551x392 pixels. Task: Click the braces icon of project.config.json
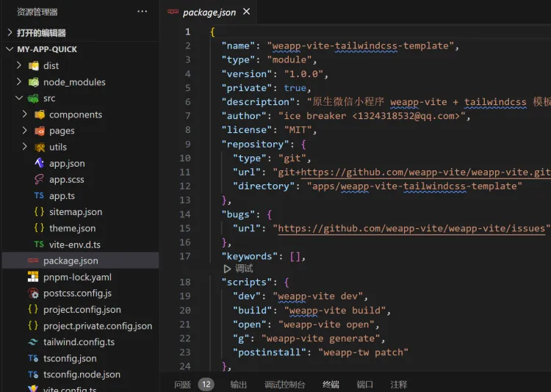[33, 309]
